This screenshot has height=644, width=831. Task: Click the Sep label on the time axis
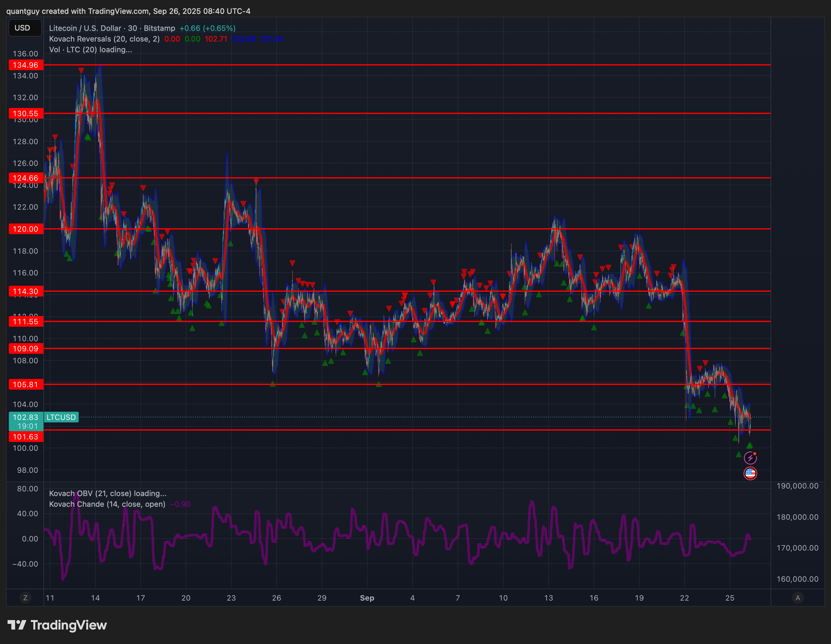pyautogui.click(x=367, y=598)
